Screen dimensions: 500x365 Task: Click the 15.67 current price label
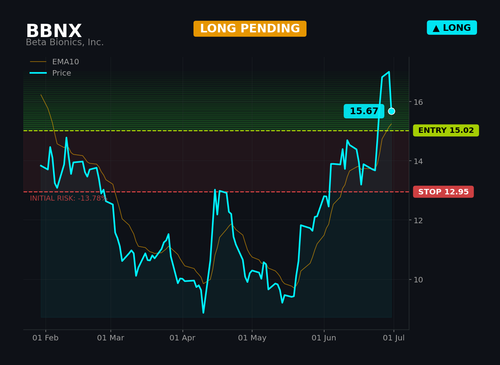coord(364,111)
